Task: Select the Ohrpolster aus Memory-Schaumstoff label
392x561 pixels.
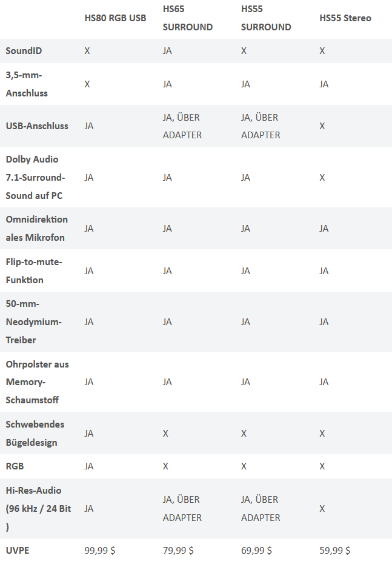Action: click(37, 381)
